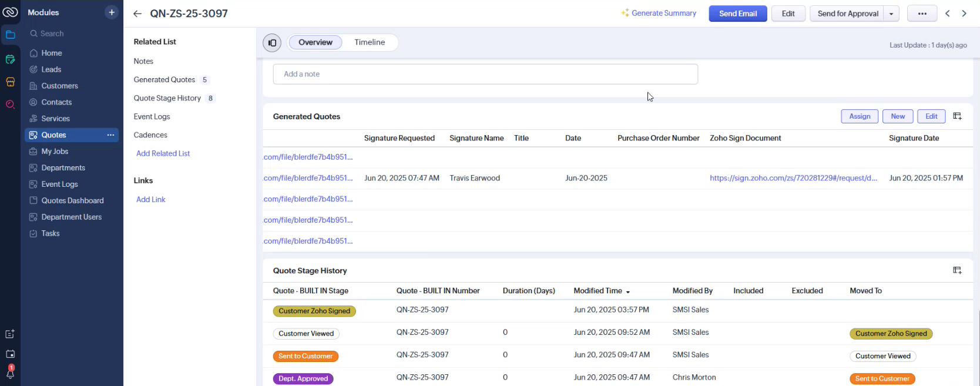Click Chris Morton in Modified By
The image size is (980, 386).
[x=694, y=377]
